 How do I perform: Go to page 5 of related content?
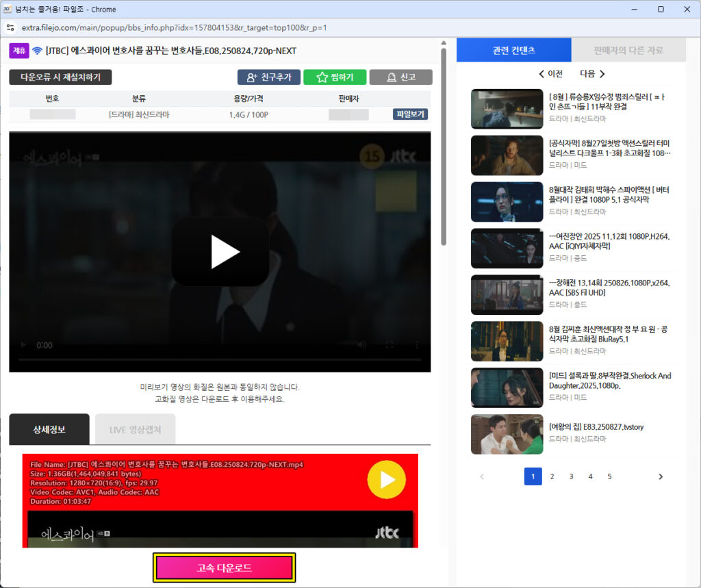click(609, 476)
